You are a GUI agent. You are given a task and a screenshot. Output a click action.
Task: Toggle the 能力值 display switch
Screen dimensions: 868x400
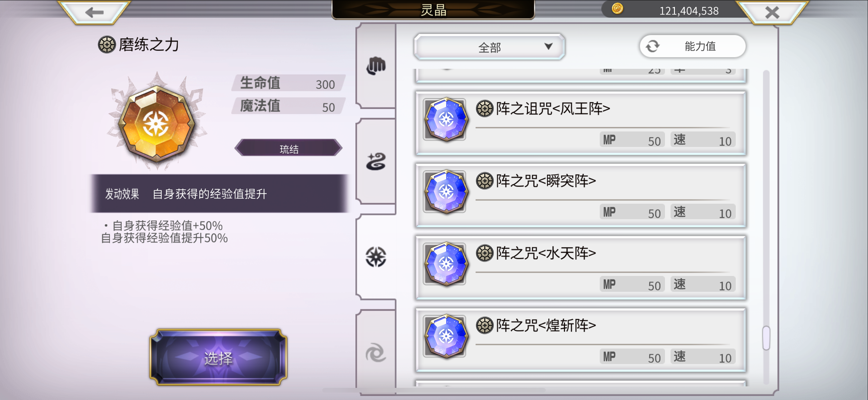click(693, 46)
